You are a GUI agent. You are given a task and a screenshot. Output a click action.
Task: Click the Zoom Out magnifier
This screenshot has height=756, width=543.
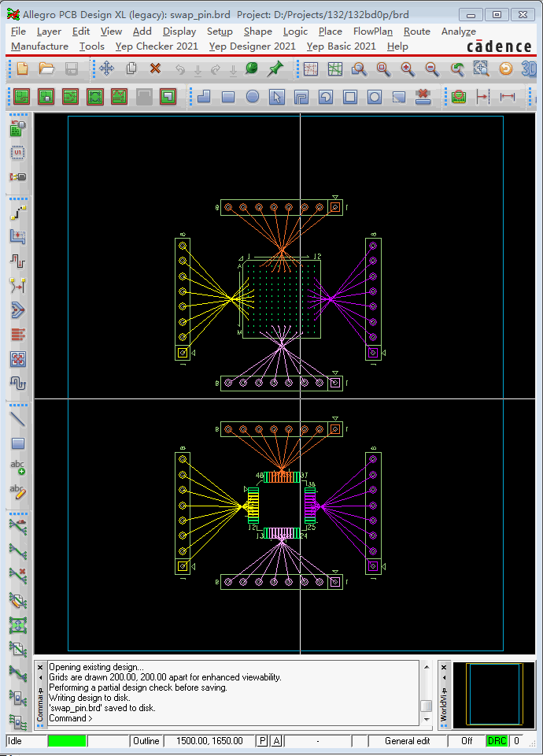click(x=432, y=69)
